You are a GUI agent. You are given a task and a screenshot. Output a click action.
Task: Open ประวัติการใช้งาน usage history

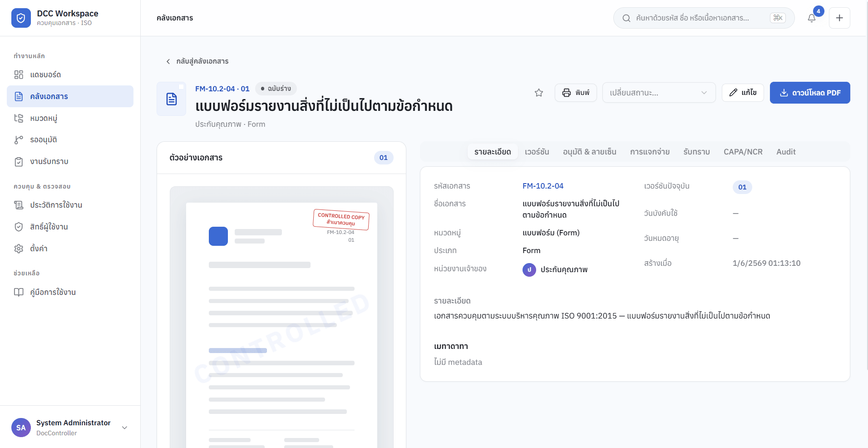pos(70,205)
